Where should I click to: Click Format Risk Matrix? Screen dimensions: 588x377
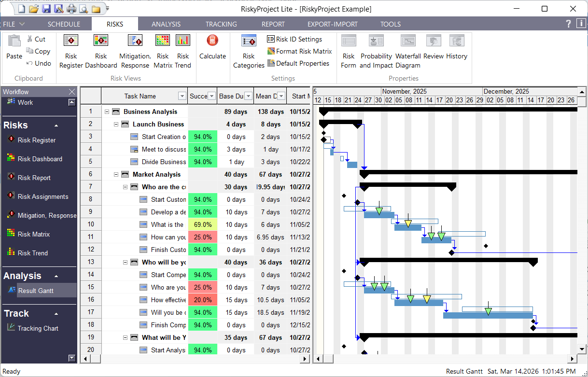[x=300, y=51]
